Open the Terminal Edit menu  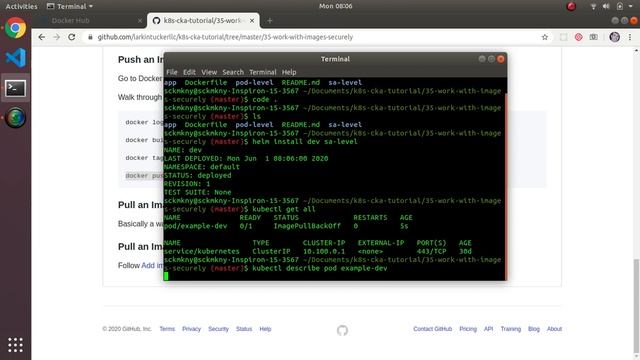coord(189,72)
